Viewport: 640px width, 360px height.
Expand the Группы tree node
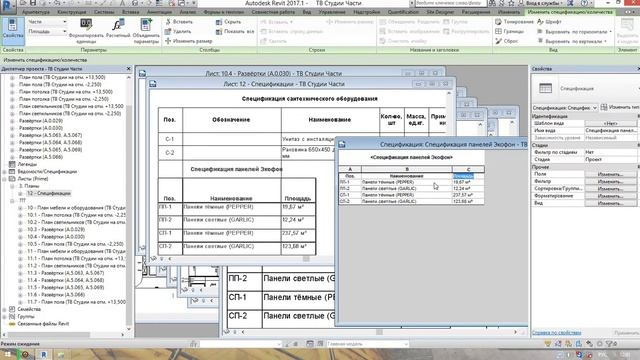[4, 317]
